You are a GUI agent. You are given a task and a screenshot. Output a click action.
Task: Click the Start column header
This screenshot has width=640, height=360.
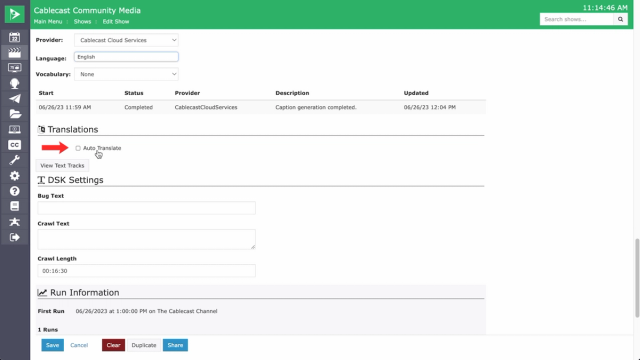(x=46, y=93)
